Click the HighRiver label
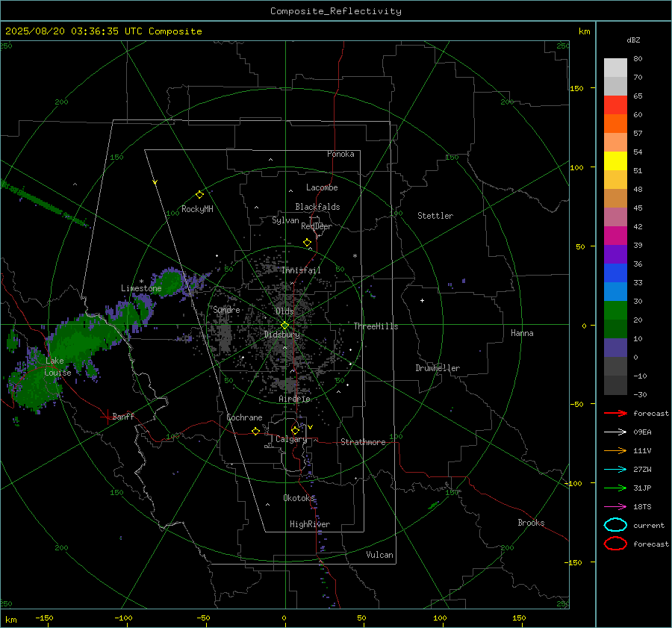672x628 pixels. 310,524
